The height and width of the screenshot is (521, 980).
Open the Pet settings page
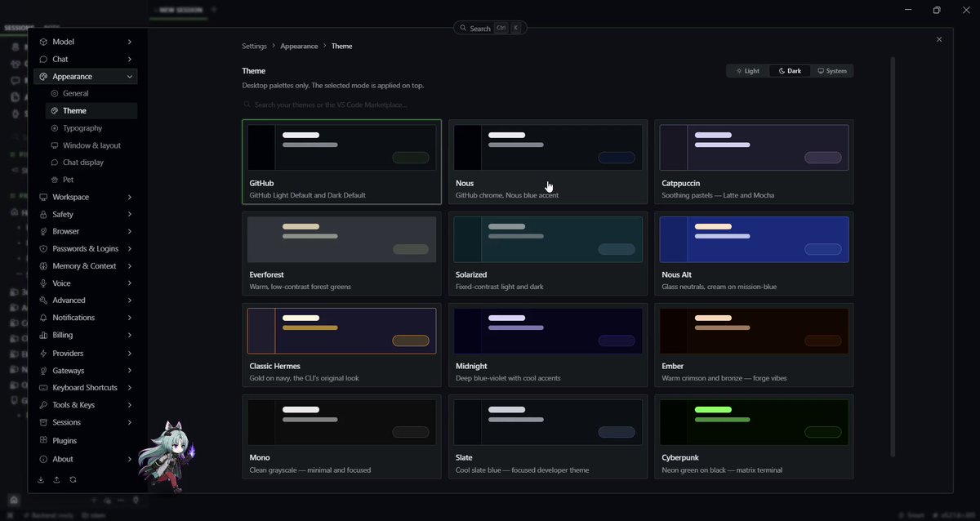coord(91,180)
